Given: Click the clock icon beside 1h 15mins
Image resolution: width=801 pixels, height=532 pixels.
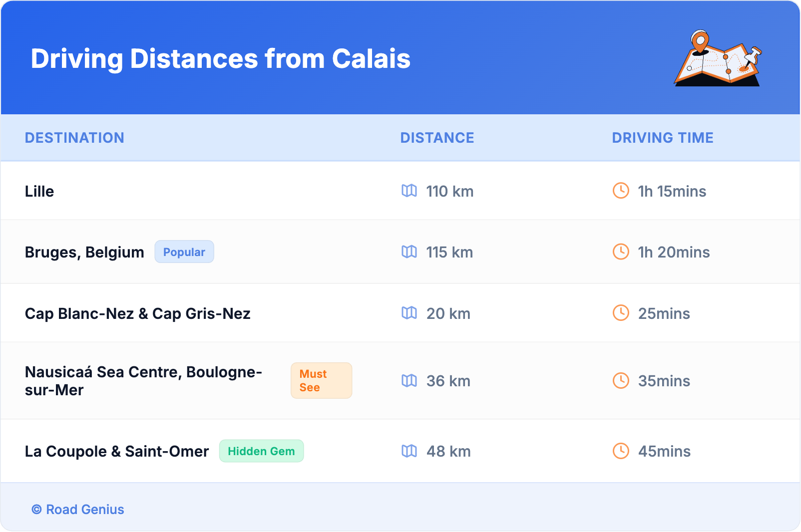Looking at the screenshot, I should pyautogui.click(x=621, y=191).
